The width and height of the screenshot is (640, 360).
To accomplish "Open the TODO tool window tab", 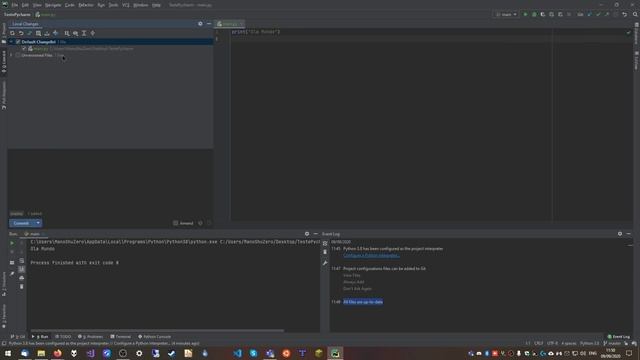I will 63,337.
